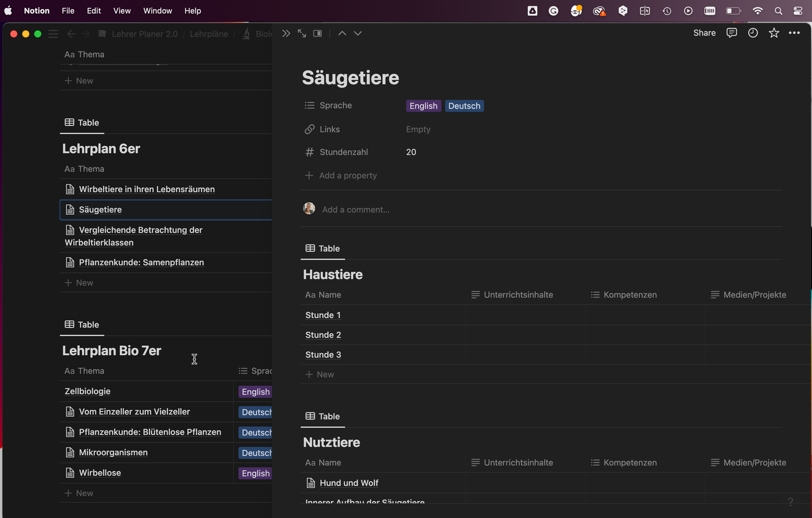The image size is (812, 518).
Task: Open page in full view via expand arrows
Action: [x=302, y=34]
